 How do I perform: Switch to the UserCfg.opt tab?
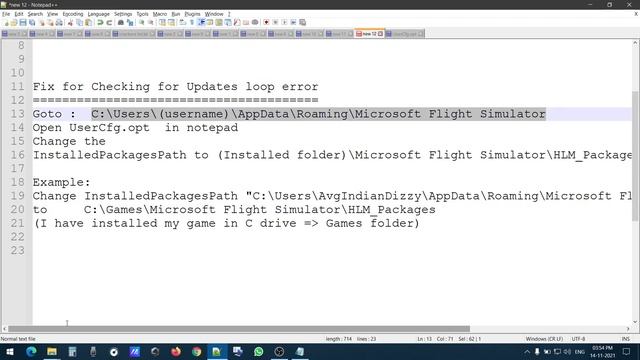click(404, 34)
